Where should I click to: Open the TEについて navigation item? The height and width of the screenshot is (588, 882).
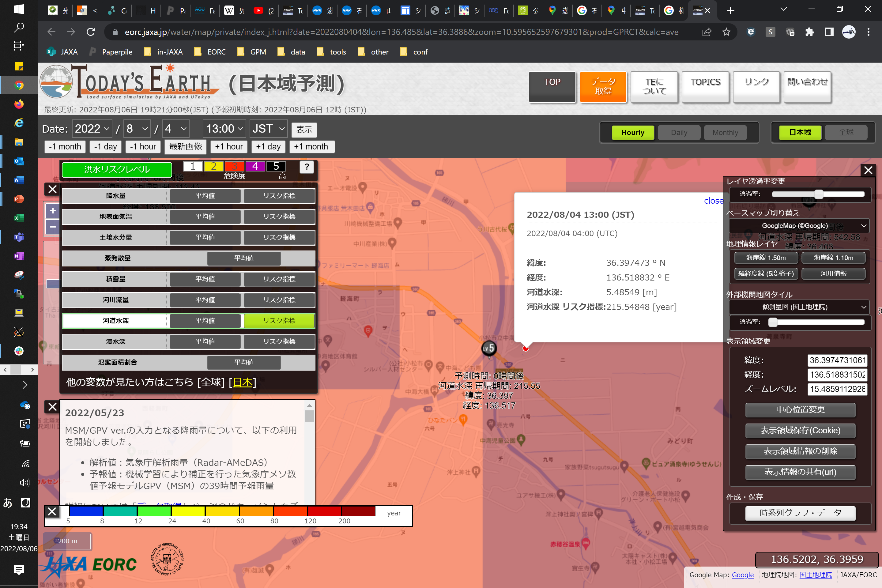654,87
